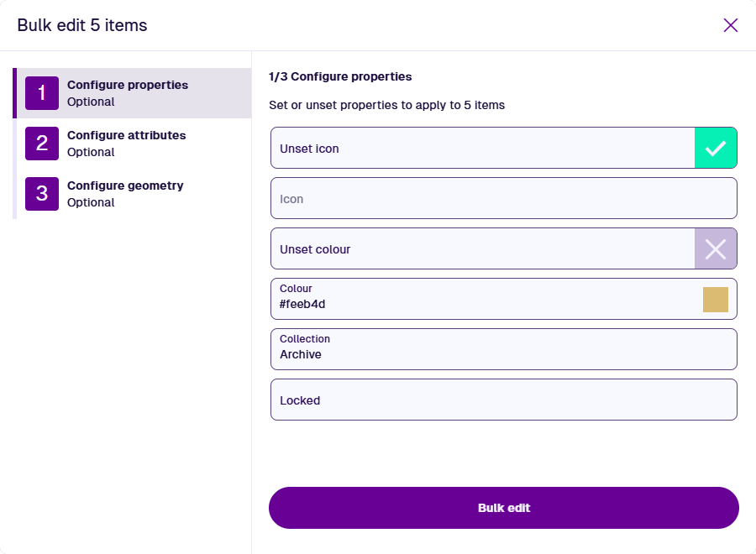This screenshot has height=554, width=756.
Task: Click the 'Bulk edit 5 items' title
Action: (82, 25)
